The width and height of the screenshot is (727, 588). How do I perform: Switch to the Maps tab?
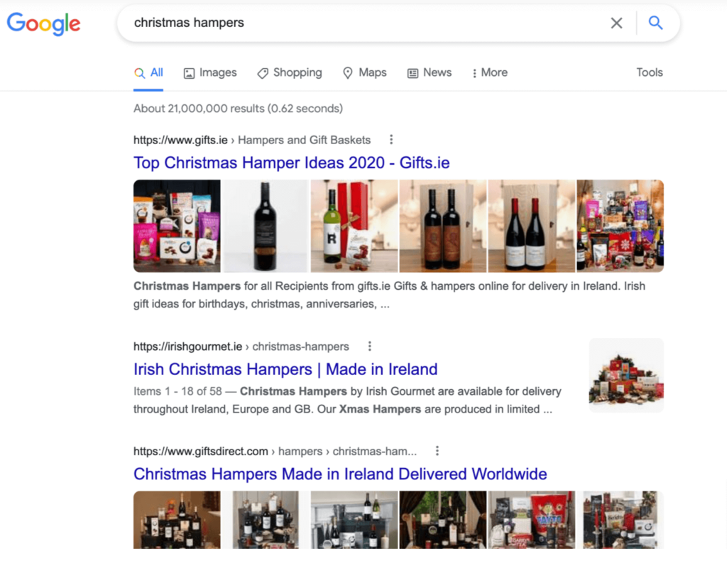(364, 73)
